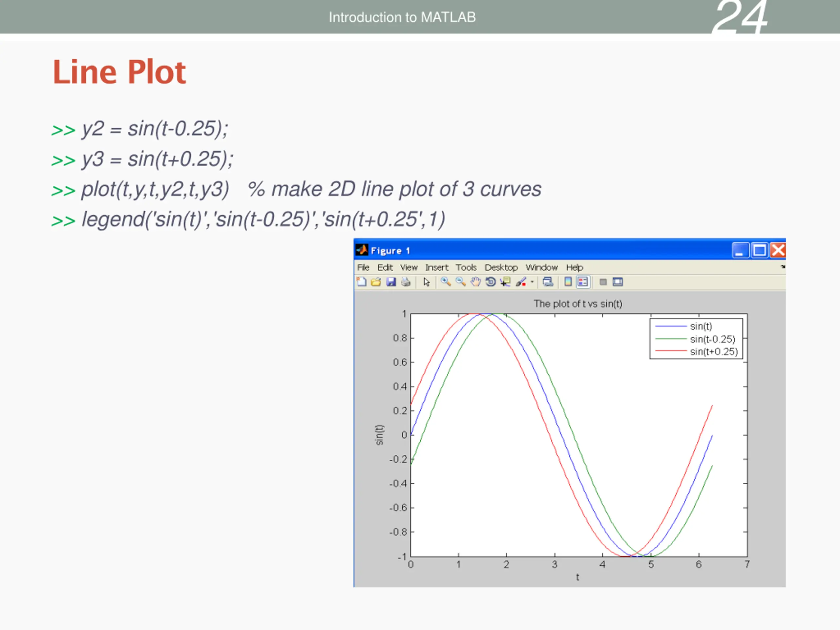
Task: Toggle the Insert Colorbar toolbar button
Action: (x=568, y=282)
